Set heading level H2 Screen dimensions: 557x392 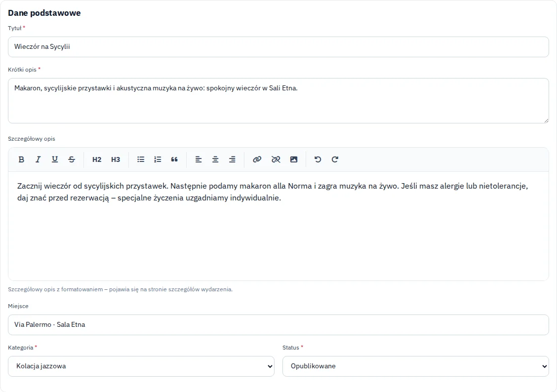tap(97, 159)
